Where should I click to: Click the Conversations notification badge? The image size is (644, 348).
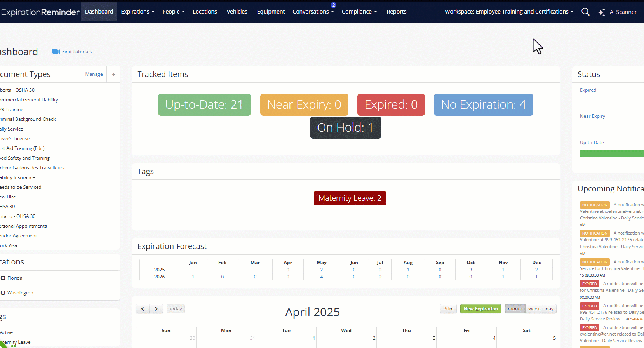333,5
